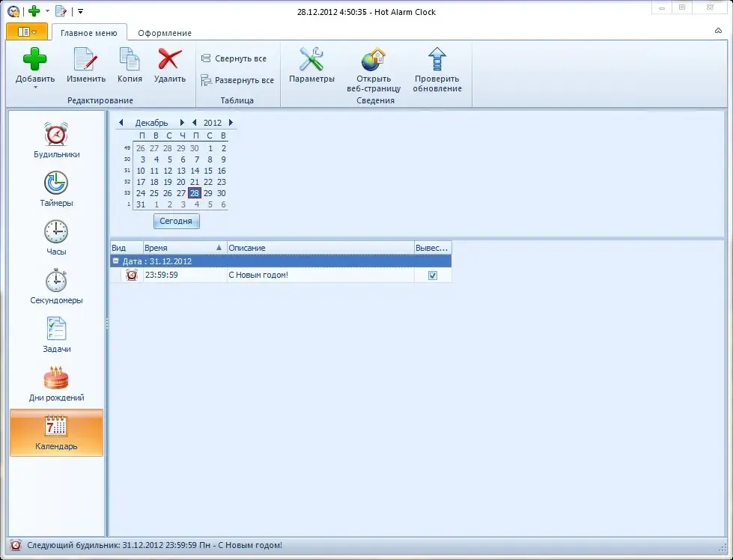Click the alarm icon in status bar
Image resolution: width=733 pixels, height=560 pixels.
(16, 545)
